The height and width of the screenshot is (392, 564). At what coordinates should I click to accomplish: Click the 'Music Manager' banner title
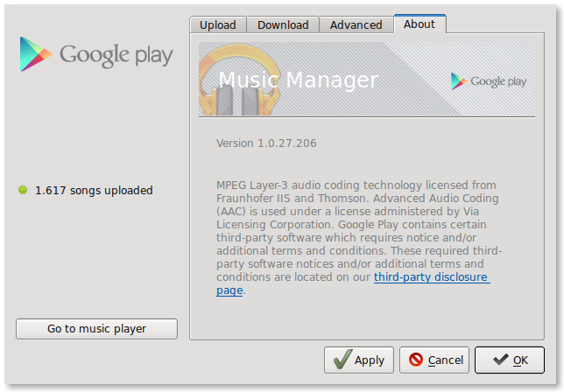click(298, 80)
